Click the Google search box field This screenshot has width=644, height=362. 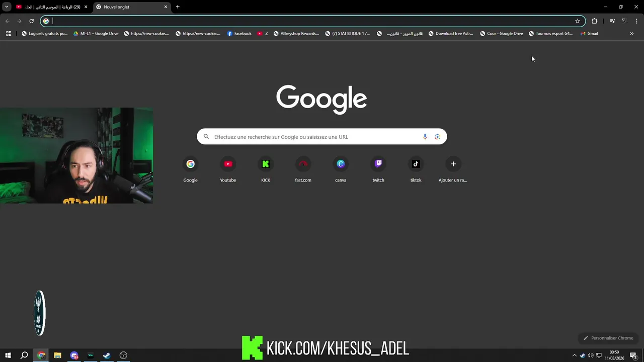click(322, 137)
